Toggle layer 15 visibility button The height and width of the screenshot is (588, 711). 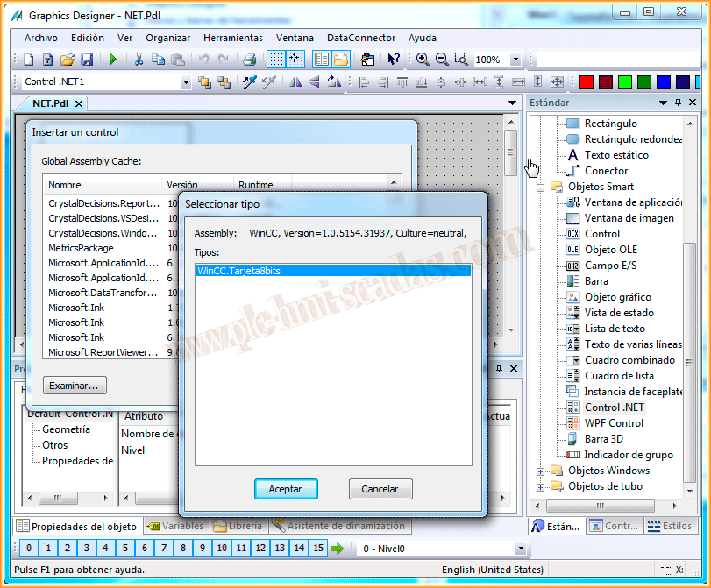(x=318, y=549)
